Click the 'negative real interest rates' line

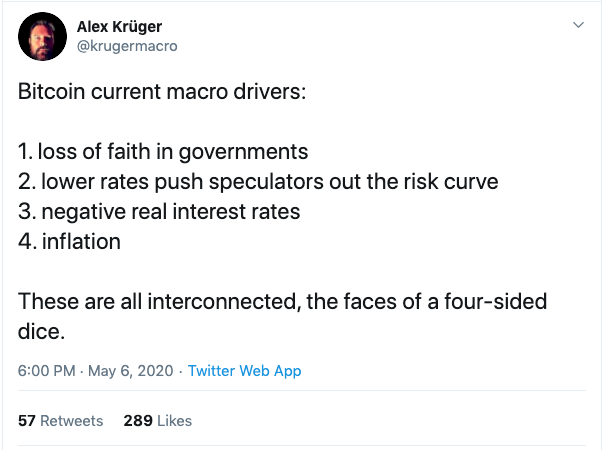[159, 211]
